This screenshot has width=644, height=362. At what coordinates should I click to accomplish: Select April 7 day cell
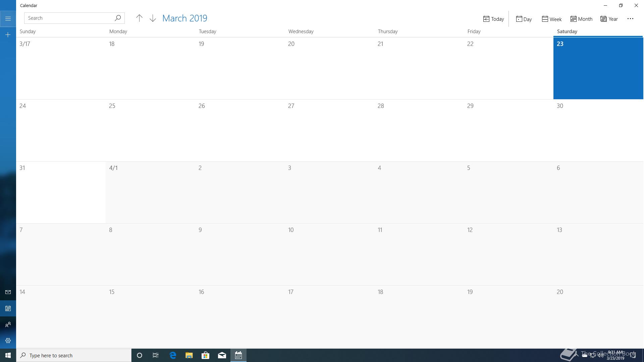(61, 254)
